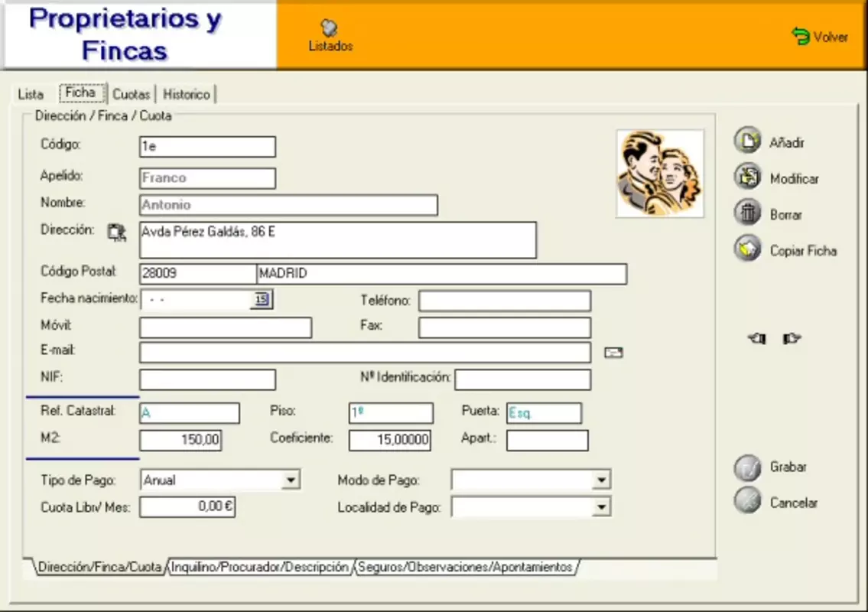Viewport: 868px width, 612px height.
Task: Switch to Inquilino/Procurador/Descripción bottom tab
Action: (x=259, y=567)
